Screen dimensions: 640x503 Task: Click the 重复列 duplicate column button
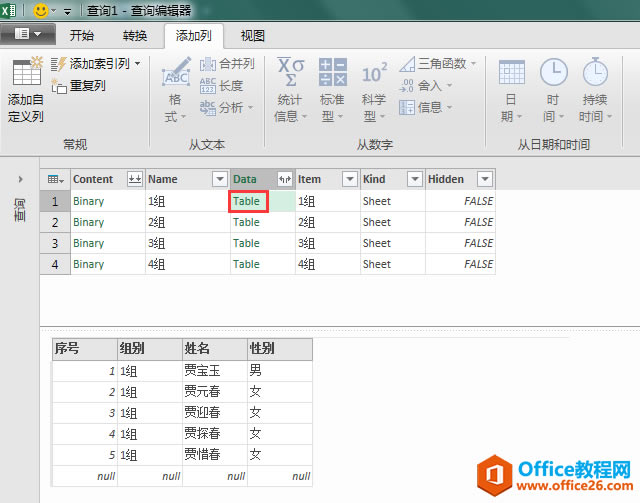79,86
